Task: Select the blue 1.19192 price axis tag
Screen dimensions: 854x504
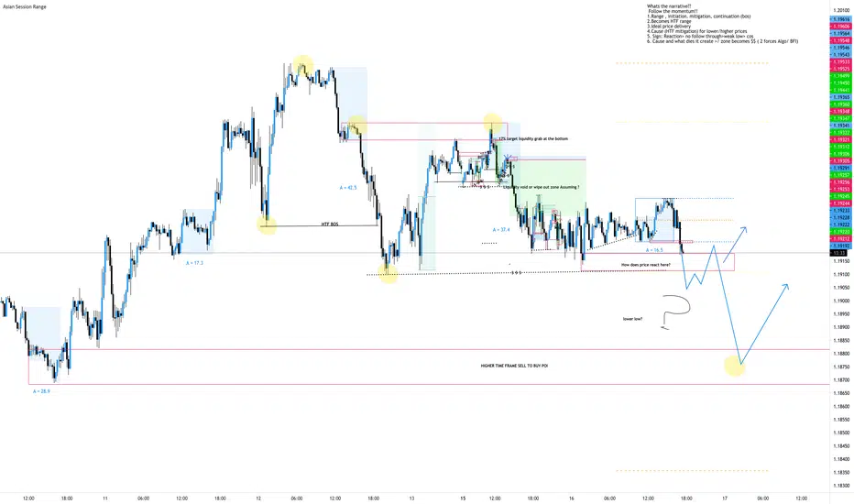Action: [841, 246]
